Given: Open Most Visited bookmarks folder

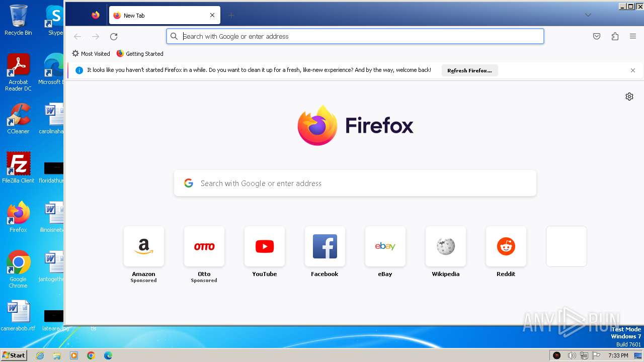Looking at the screenshot, I should (91, 53).
